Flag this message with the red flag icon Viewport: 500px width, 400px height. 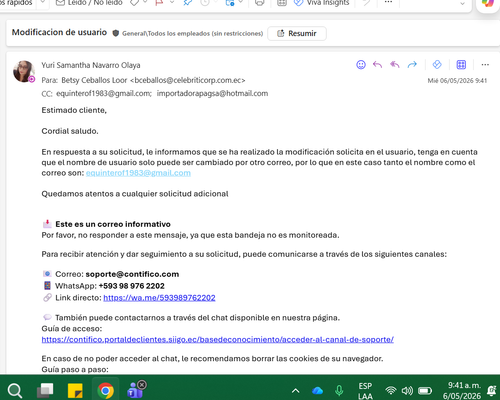click(x=159, y=3)
